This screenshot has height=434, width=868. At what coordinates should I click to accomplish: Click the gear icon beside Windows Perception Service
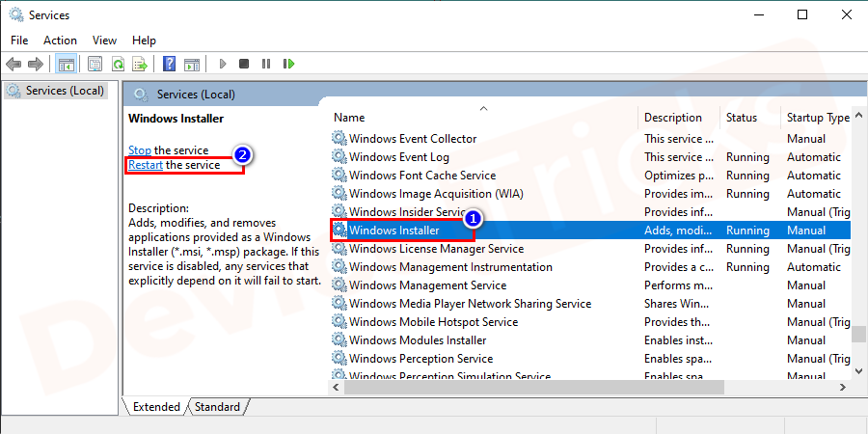coord(339,358)
